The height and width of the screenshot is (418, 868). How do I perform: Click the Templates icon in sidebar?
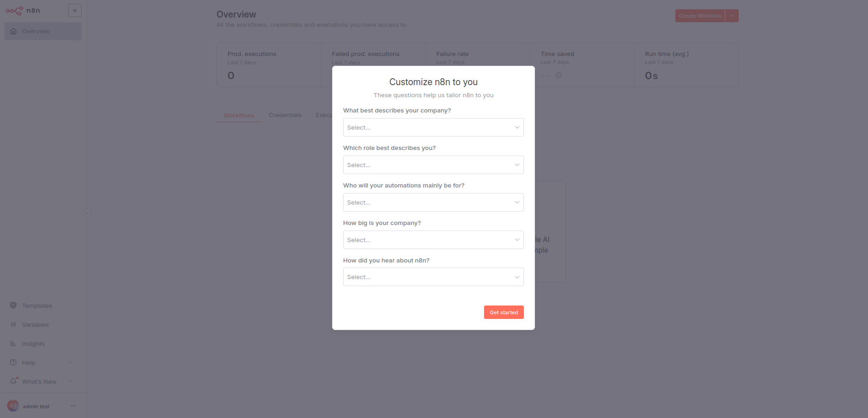[x=13, y=306]
